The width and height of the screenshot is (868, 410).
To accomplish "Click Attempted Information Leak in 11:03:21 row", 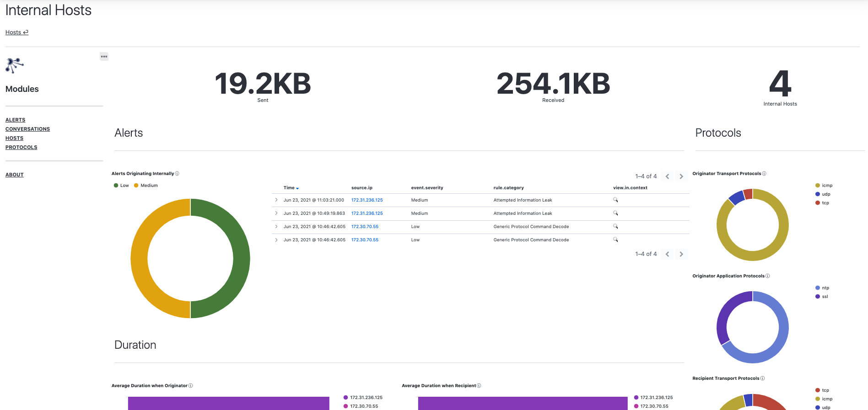I will pos(523,200).
